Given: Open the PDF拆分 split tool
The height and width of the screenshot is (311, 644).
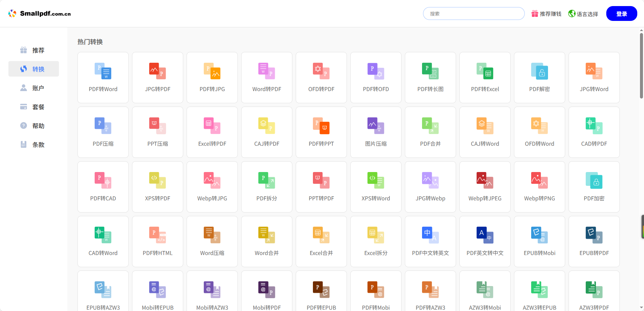Looking at the screenshot, I should [266, 187].
